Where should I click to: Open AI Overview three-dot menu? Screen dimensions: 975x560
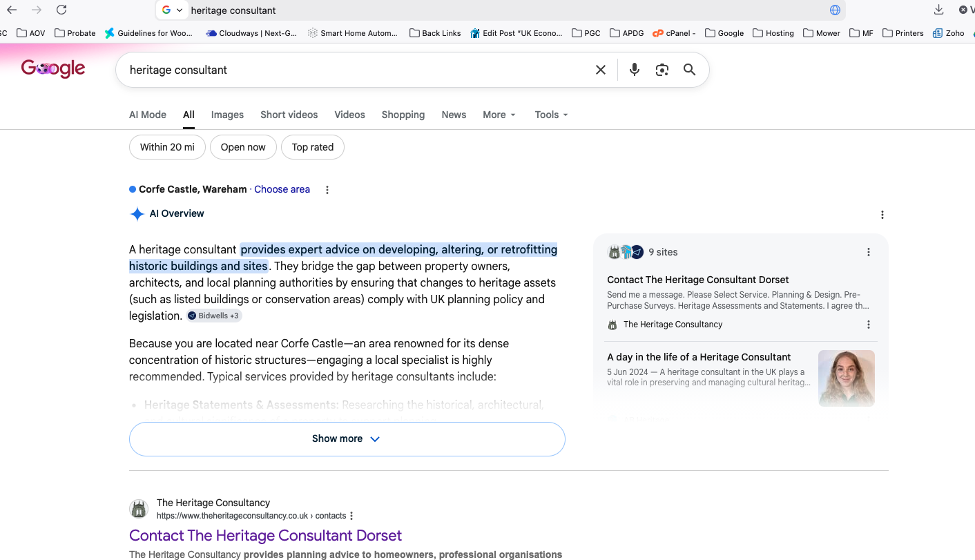click(x=882, y=215)
